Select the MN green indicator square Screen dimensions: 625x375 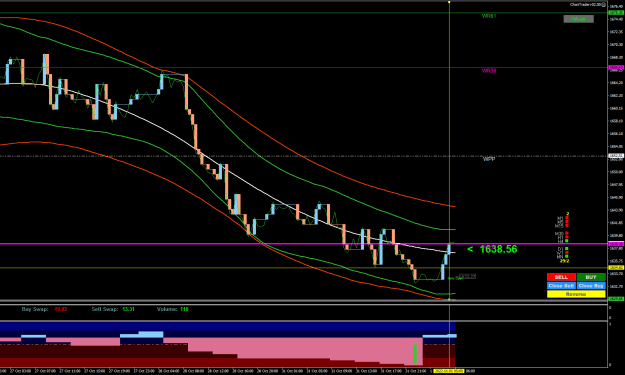(567, 256)
